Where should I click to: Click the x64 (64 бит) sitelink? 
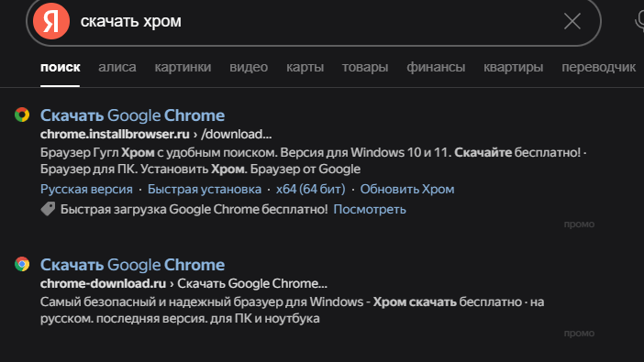[310, 189]
